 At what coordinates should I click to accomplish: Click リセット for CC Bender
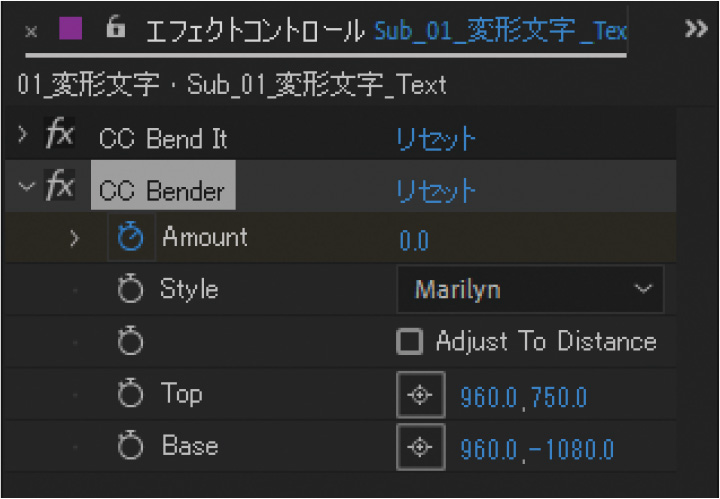436,189
